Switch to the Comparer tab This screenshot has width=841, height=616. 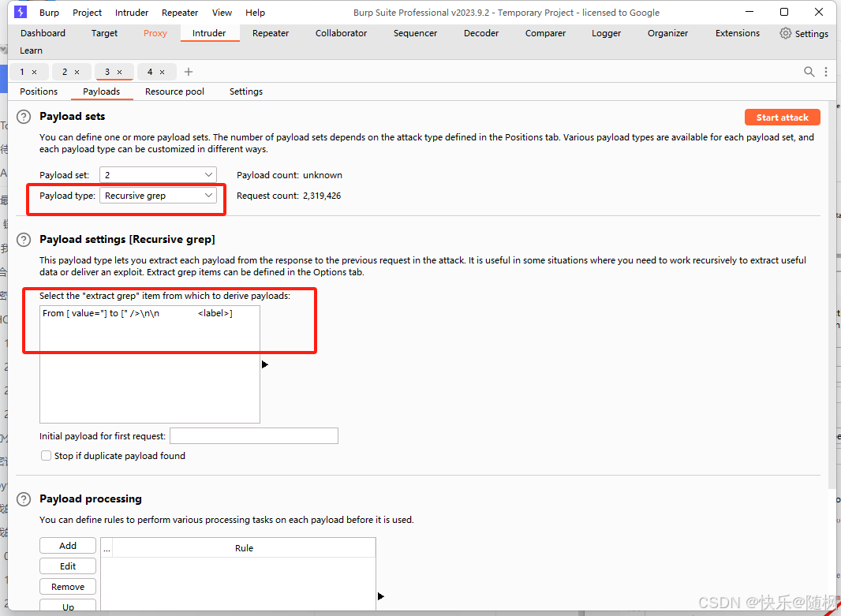pyautogui.click(x=545, y=33)
